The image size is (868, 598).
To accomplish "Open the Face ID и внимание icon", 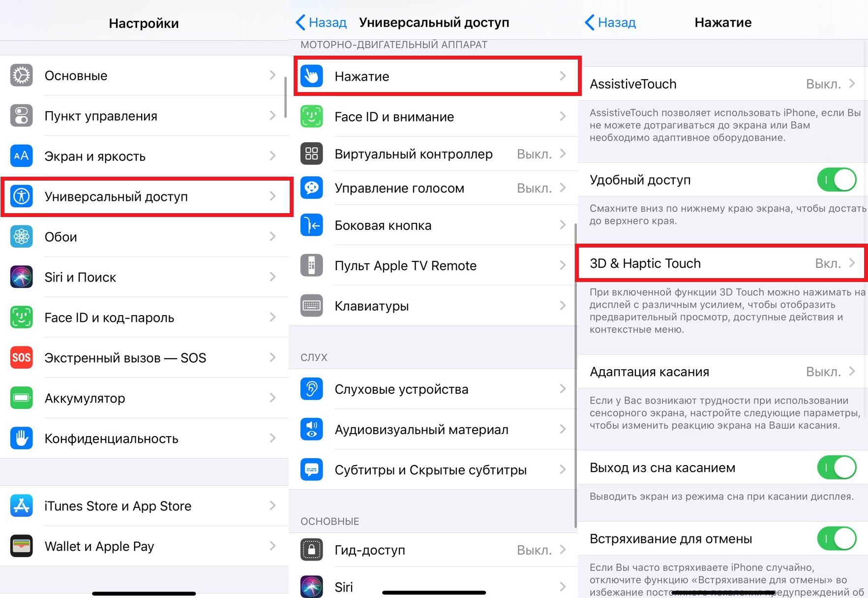I will click(x=312, y=117).
